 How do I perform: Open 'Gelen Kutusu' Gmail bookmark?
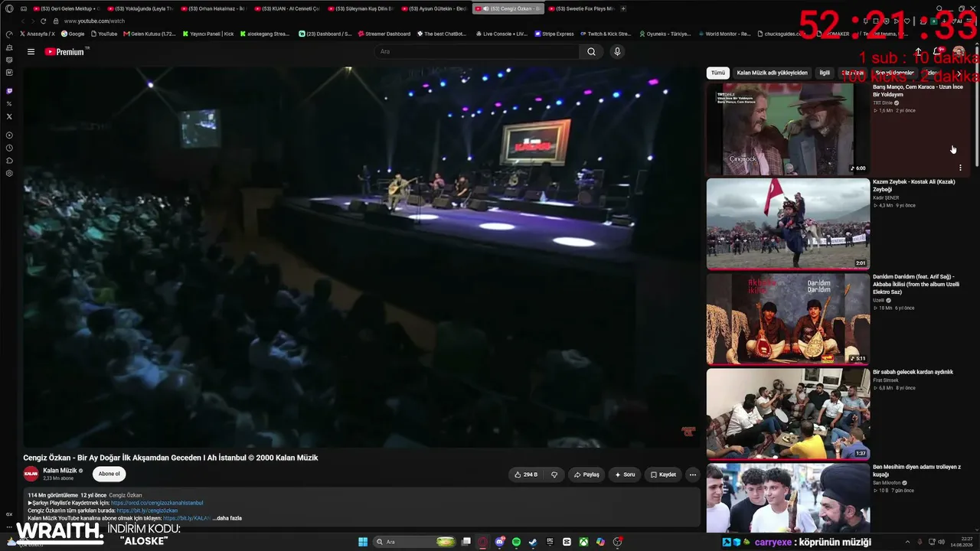pyautogui.click(x=149, y=34)
